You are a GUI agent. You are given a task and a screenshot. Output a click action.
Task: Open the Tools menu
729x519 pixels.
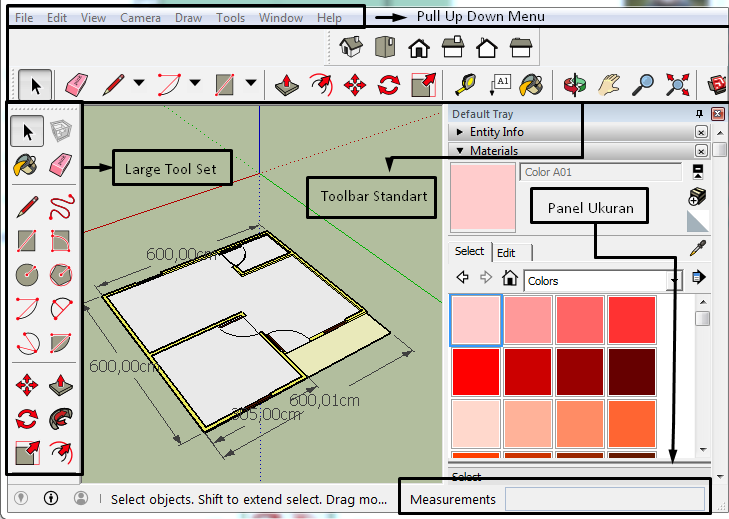[x=231, y=18]
